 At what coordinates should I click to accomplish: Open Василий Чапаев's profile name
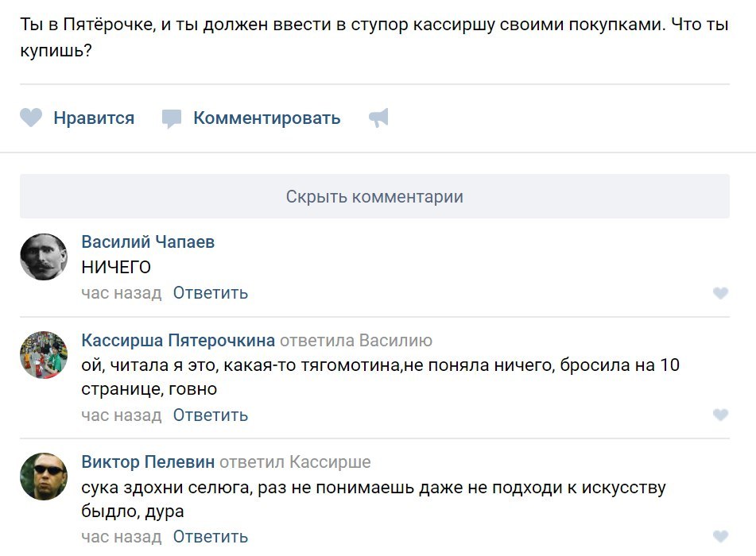(148, 242)
